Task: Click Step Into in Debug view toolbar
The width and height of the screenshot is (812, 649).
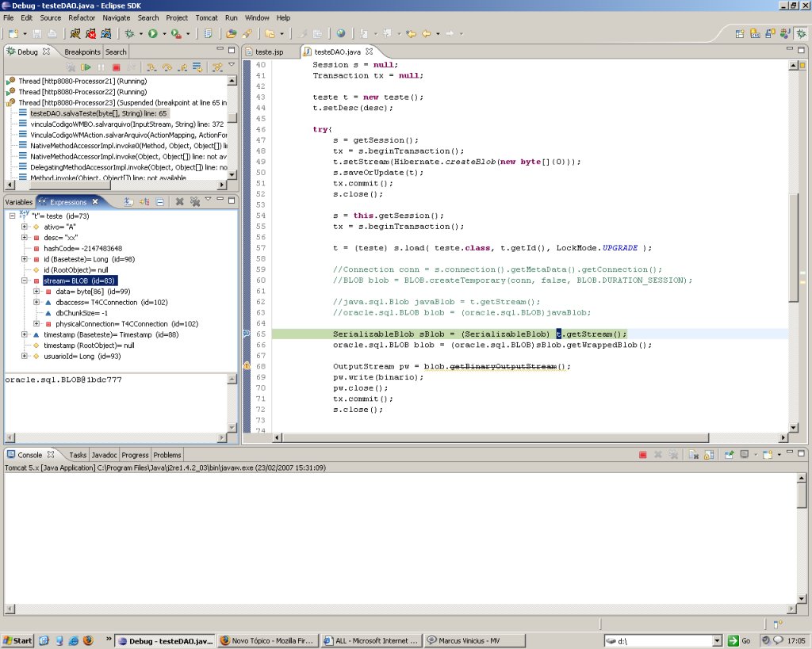Action: point(151,67)
